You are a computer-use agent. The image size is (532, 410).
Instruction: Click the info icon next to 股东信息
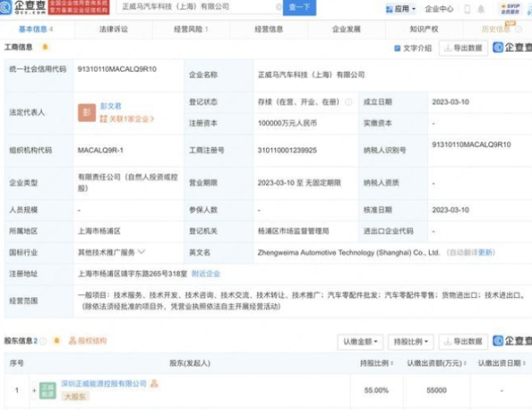(43, 342)
